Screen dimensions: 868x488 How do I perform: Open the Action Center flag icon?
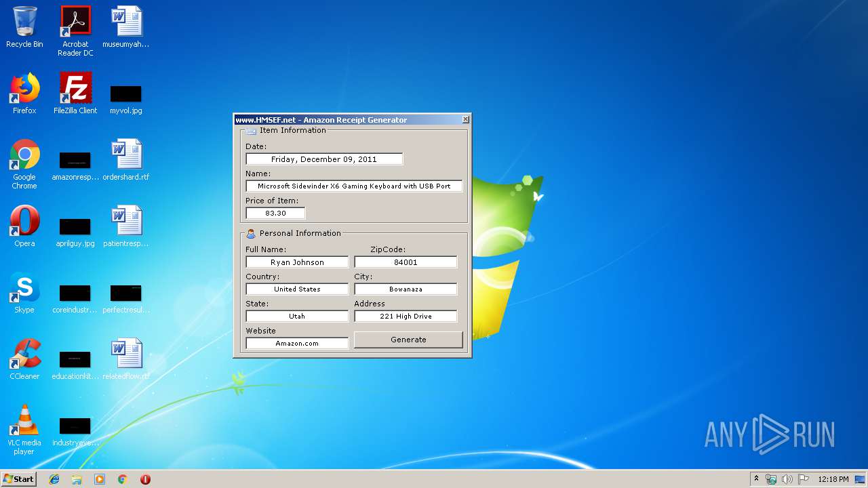(x=804, y=479)
